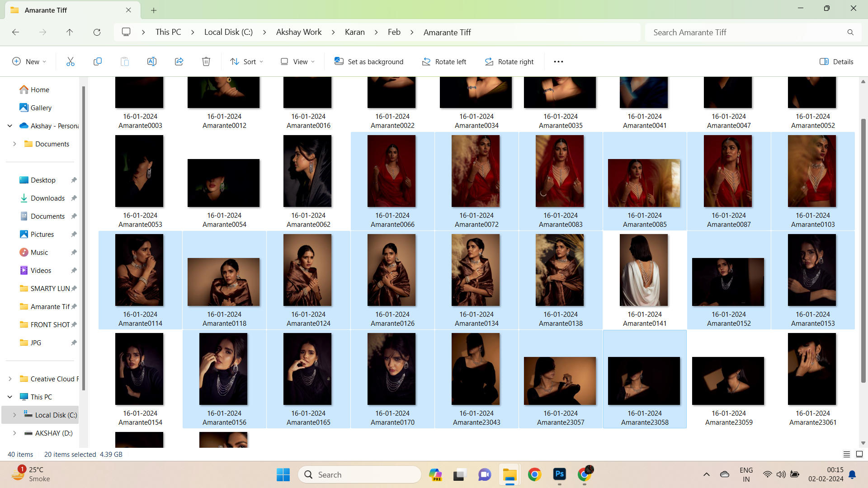868x488 pixels.
Task: Open chevron after Karan in breadcrumb
Action: point(376,32)
